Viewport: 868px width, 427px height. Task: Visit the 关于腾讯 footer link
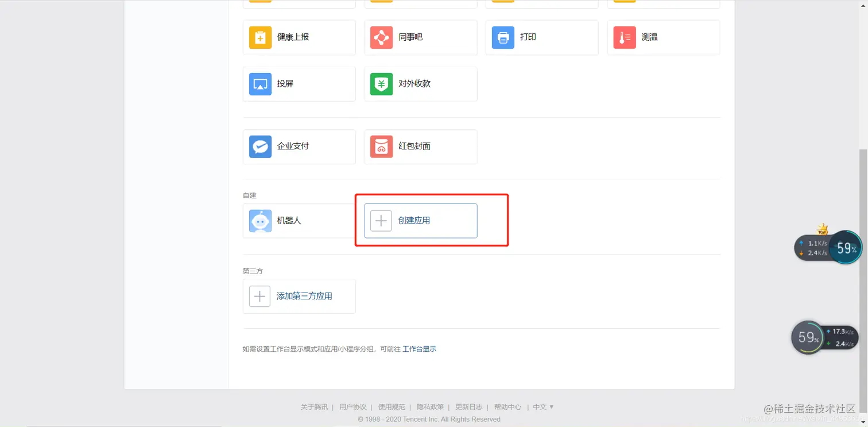coord(313,406)
